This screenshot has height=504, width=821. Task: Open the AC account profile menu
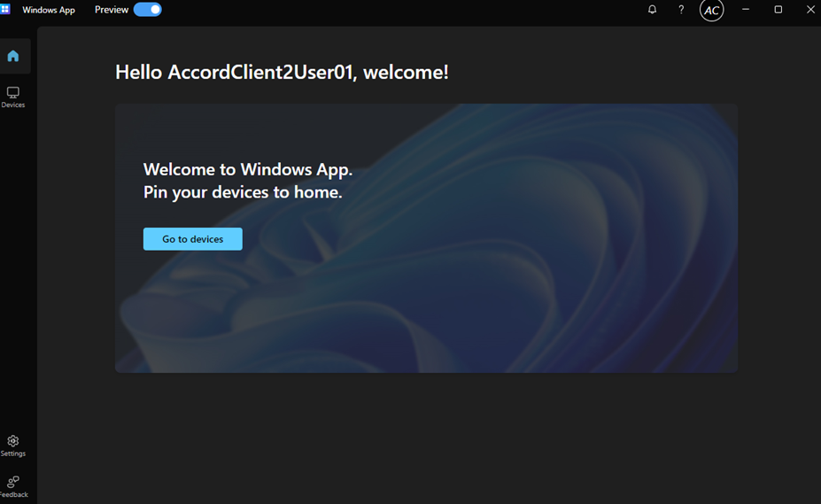(x=711, y=10)
